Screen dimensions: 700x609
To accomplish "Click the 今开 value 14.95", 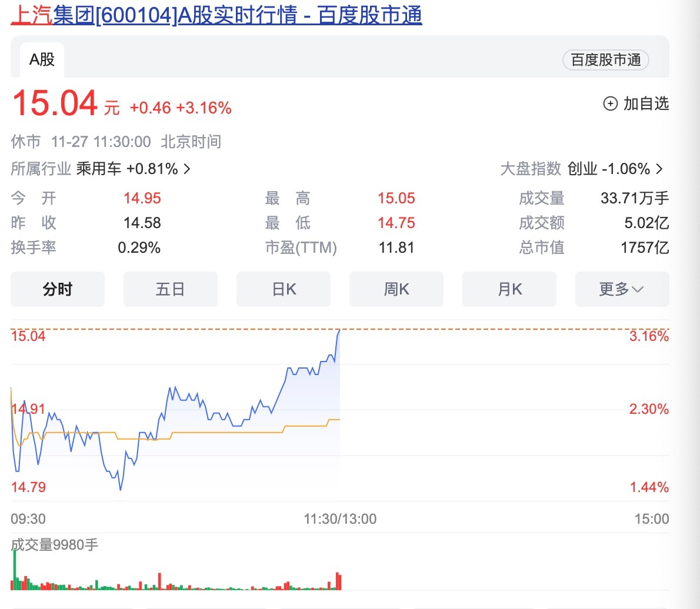I will (x=142, y=198).
